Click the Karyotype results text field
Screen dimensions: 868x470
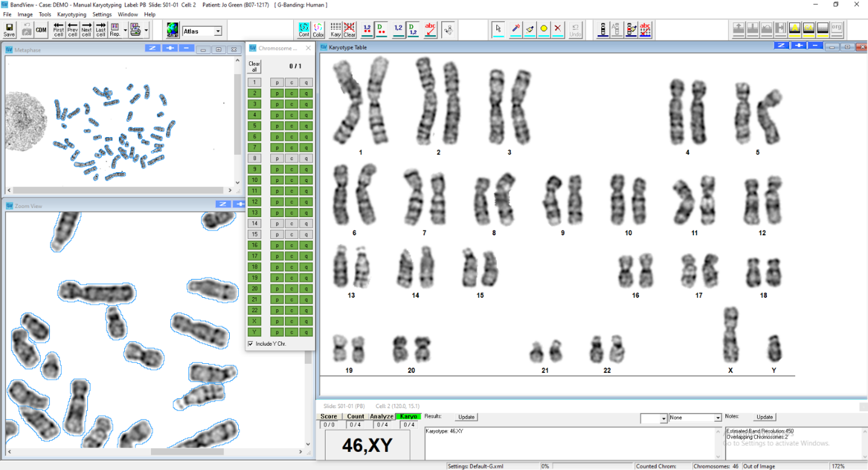569,443
